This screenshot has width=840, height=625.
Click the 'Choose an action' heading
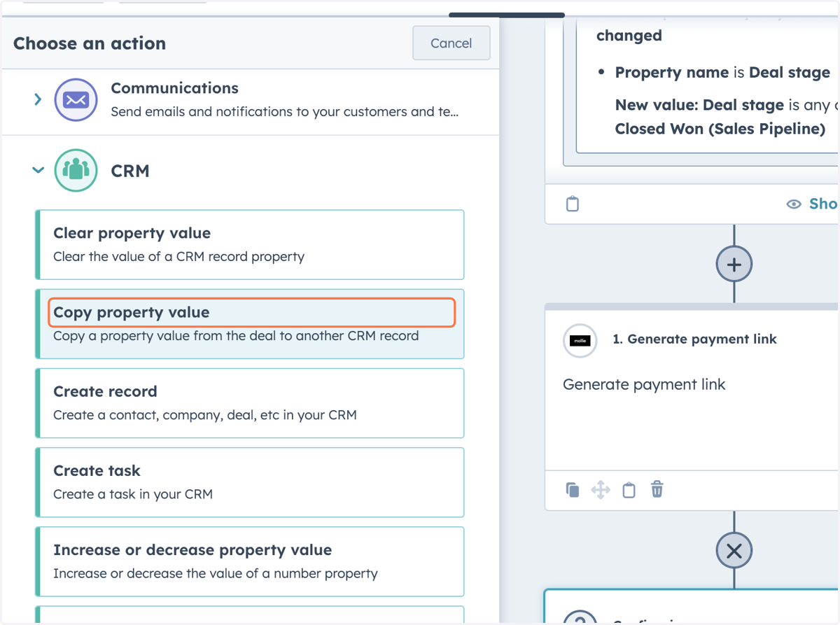(90, 43)
